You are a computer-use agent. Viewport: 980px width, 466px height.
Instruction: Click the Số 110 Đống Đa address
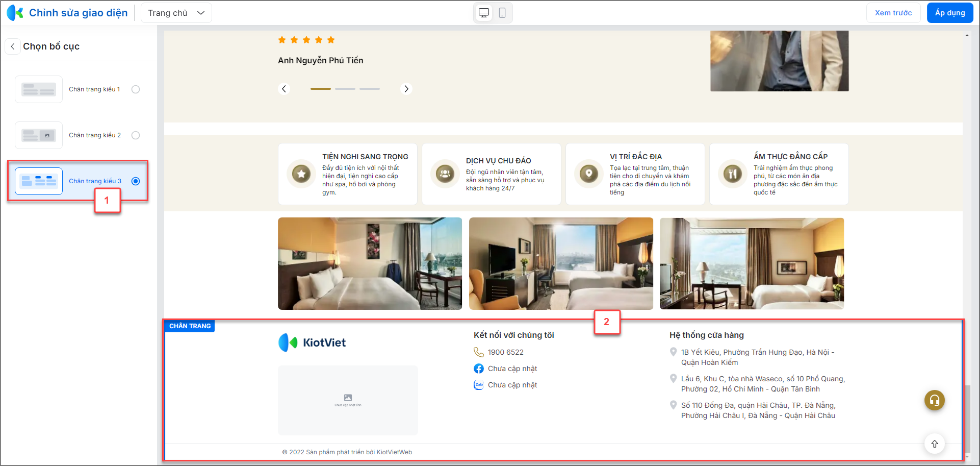coord(758,410)
